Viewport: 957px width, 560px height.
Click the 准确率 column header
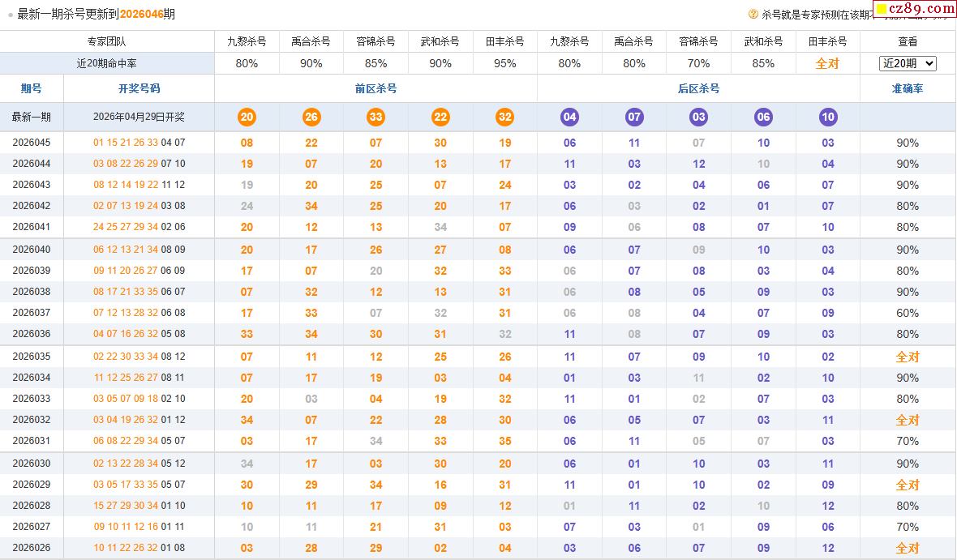point(908,88)
